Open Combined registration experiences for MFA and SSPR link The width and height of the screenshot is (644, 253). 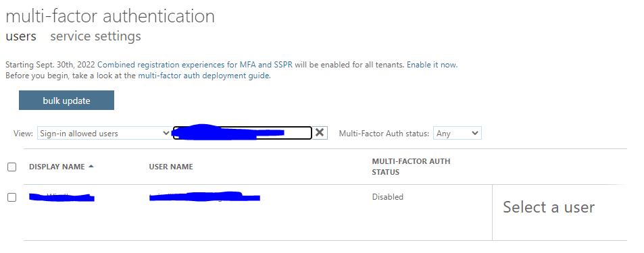click(x=195, y=65)
